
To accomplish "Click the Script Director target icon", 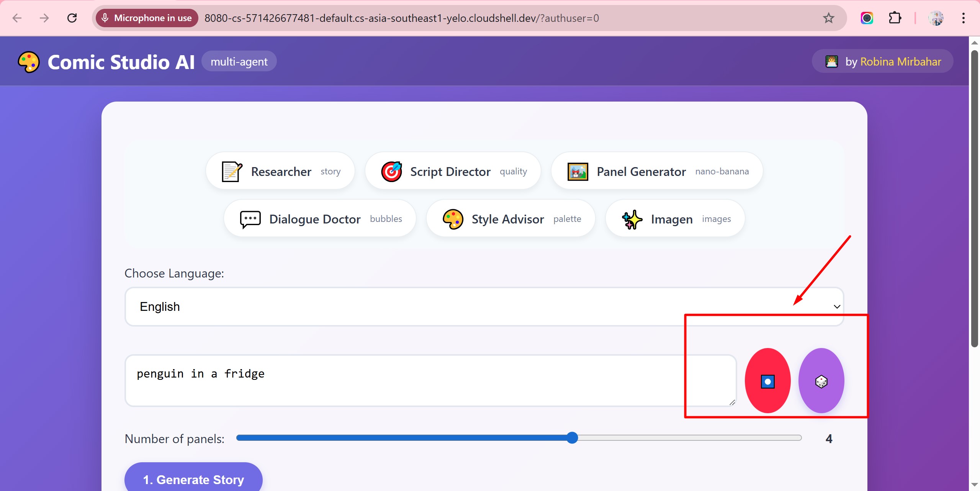I will tap(391, 171).
